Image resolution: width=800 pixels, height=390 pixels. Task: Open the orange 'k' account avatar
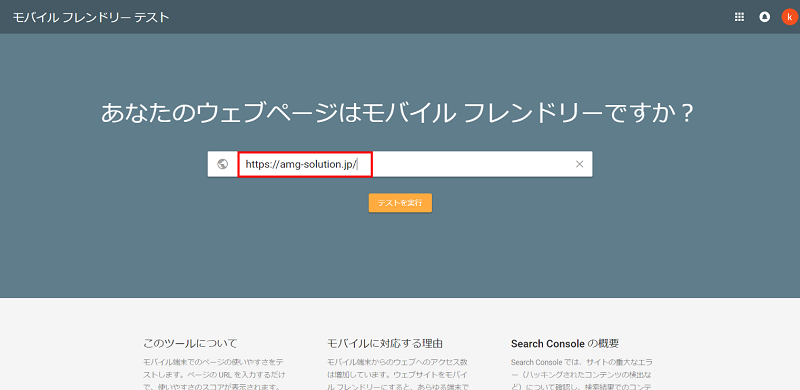pos(789,17)
